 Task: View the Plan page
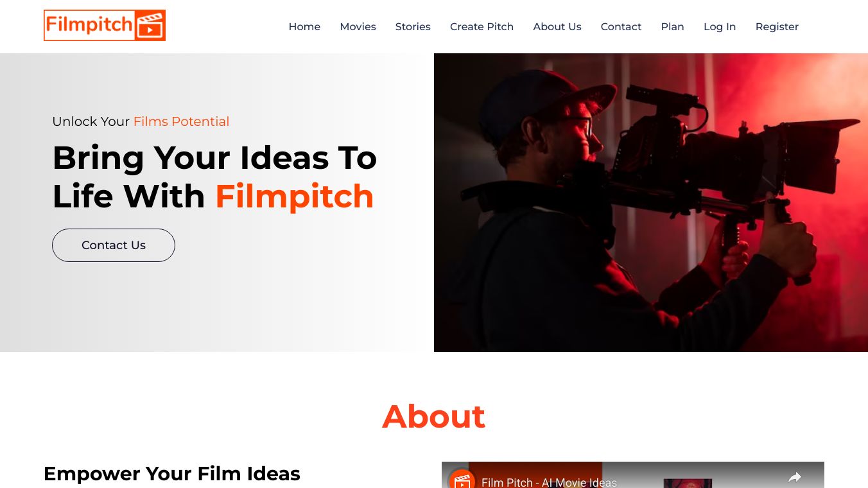[672, 26]
